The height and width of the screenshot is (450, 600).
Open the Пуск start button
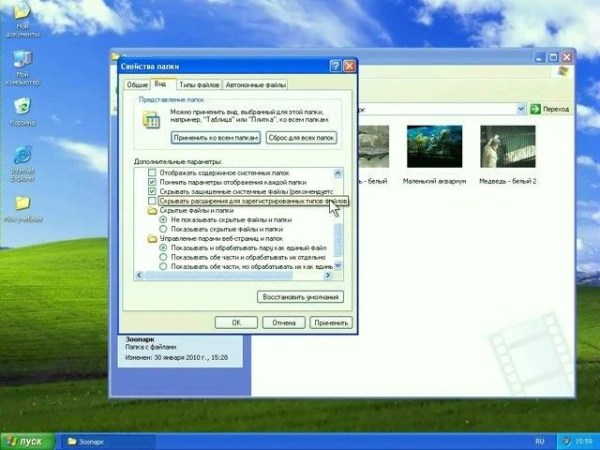point(27,440)
